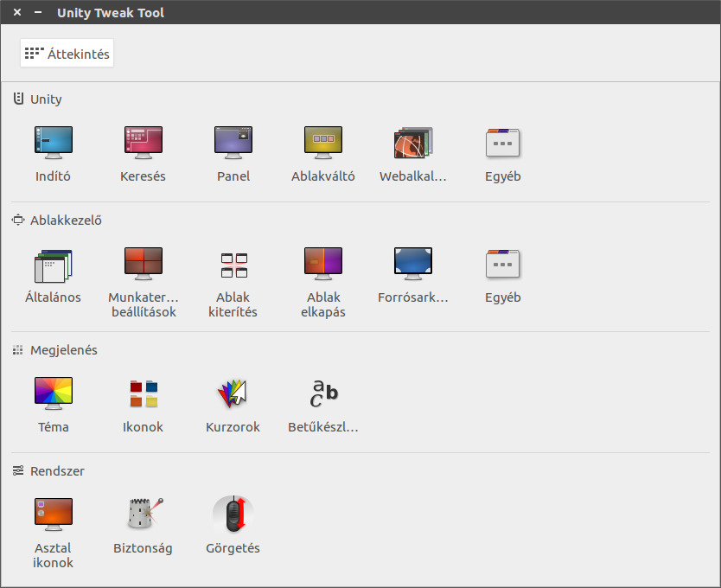Open the Forrósark... hot corners settings
721x588 pixels.
tap(413, 275)
